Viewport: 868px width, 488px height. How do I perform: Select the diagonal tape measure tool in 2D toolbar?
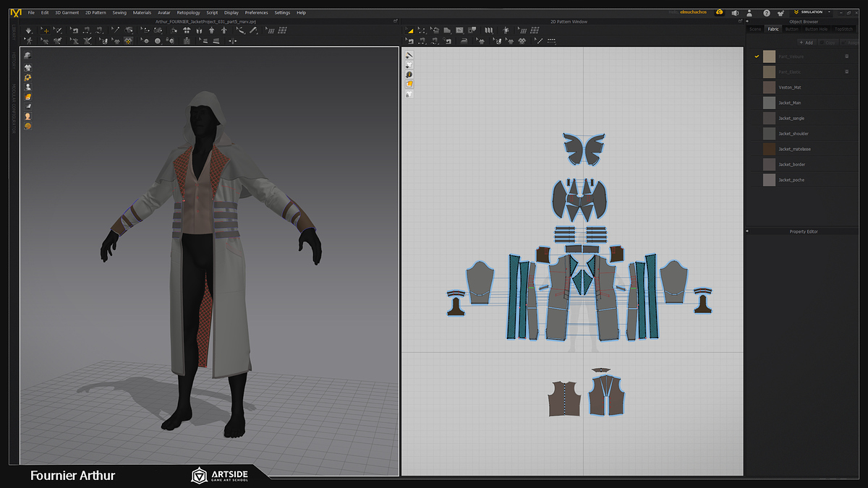point(540,41)
